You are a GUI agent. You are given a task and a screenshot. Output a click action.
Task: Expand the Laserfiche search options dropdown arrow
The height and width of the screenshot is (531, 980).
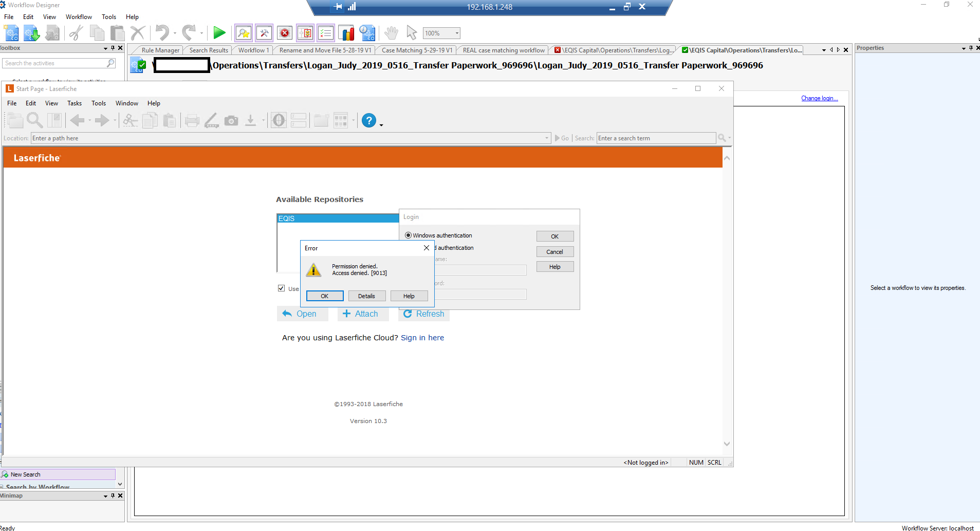point(729,138)
